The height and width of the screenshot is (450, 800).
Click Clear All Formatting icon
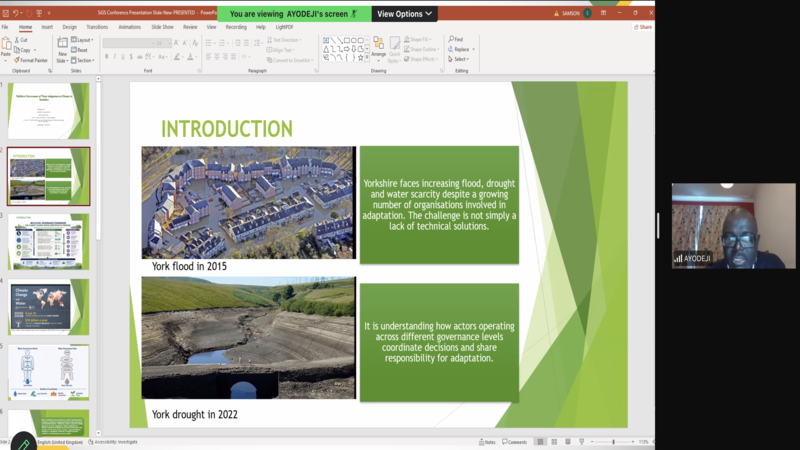(195, 43)
